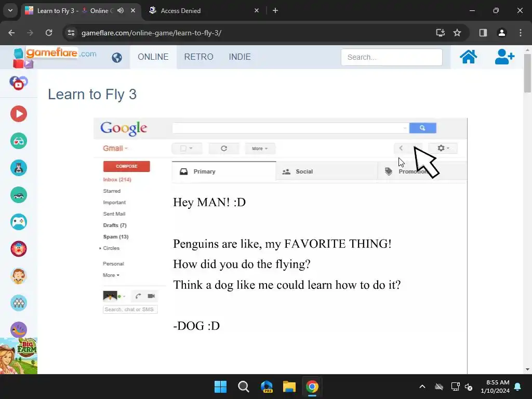The image size is (532, 399).
Task: Show hidden system tray icons chevron
Action: 422,387
